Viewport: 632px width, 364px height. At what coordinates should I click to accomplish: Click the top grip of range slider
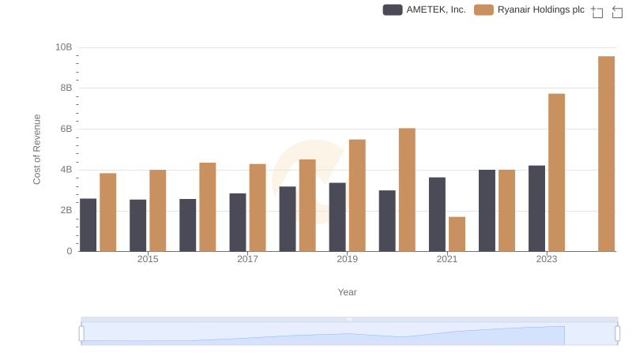(349, 319)
